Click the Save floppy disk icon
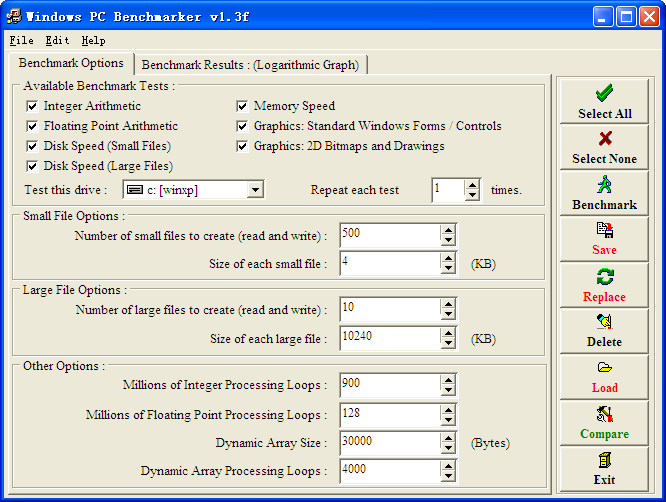This screenshot has width=666, height=502. [604, 229]
